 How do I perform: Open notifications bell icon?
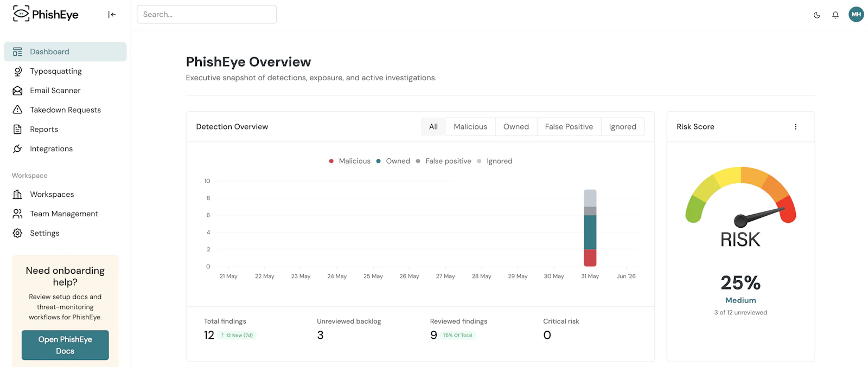pyautogui.click(x=835, y=15)
